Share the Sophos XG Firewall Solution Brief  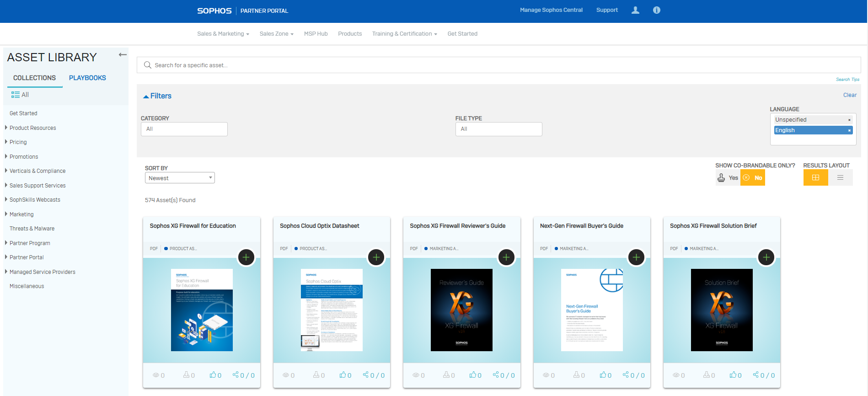pos(763,375)
